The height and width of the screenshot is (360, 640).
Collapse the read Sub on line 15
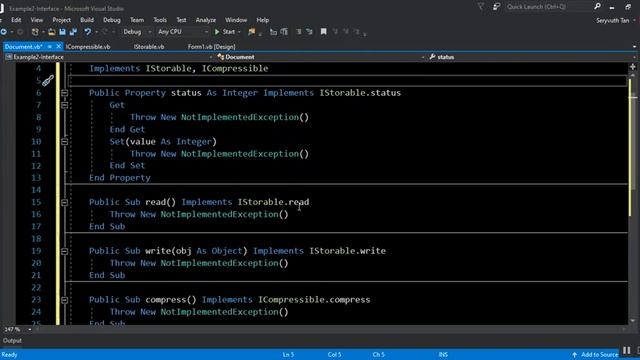[64, 202]
